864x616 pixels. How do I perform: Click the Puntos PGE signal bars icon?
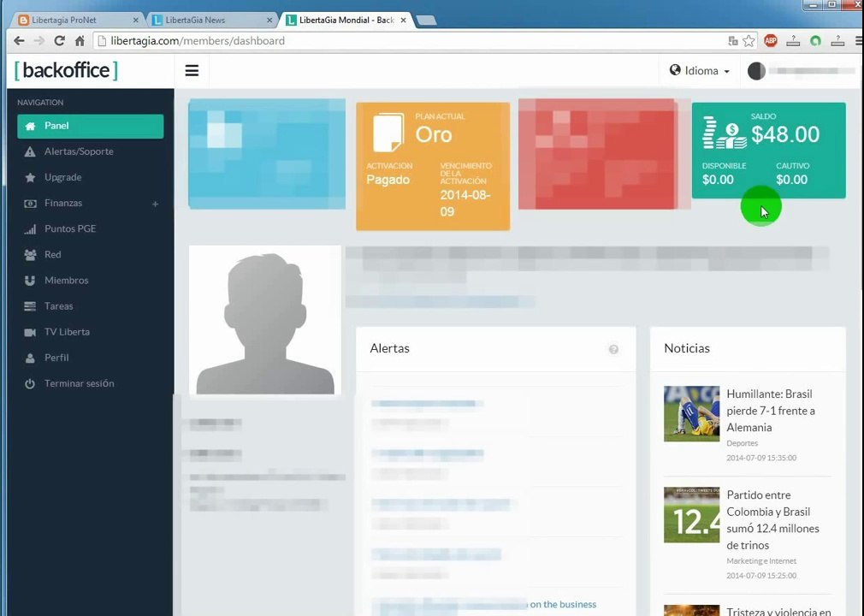30,229
